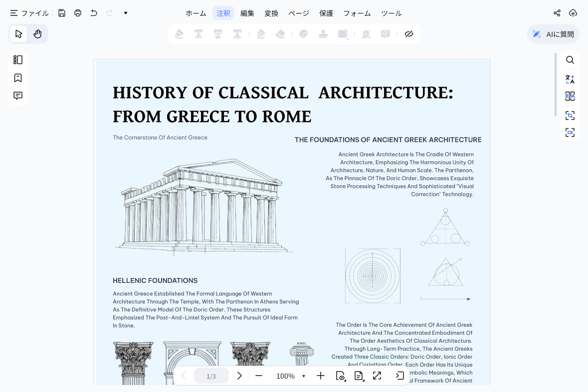Image resolution: width=588 pixels, height=392 pixels.
Task: Click the vertical scrollbar thumb
Action: 556,85
